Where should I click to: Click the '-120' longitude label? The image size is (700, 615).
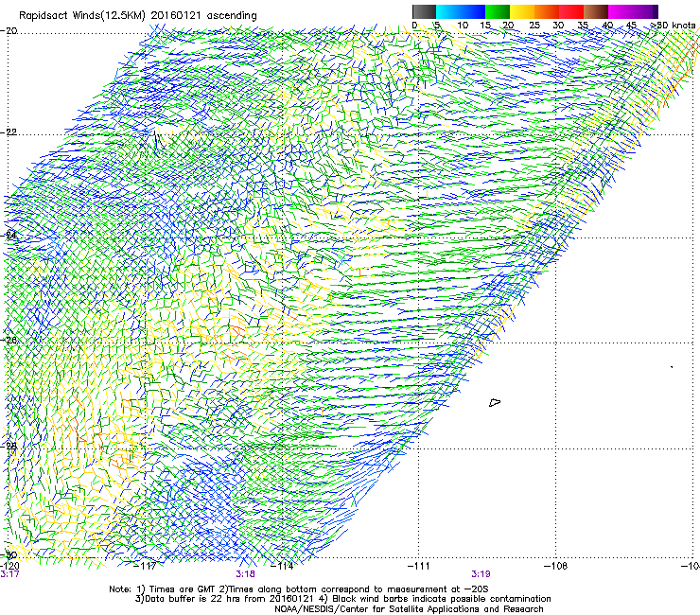[x=9, y=566]
